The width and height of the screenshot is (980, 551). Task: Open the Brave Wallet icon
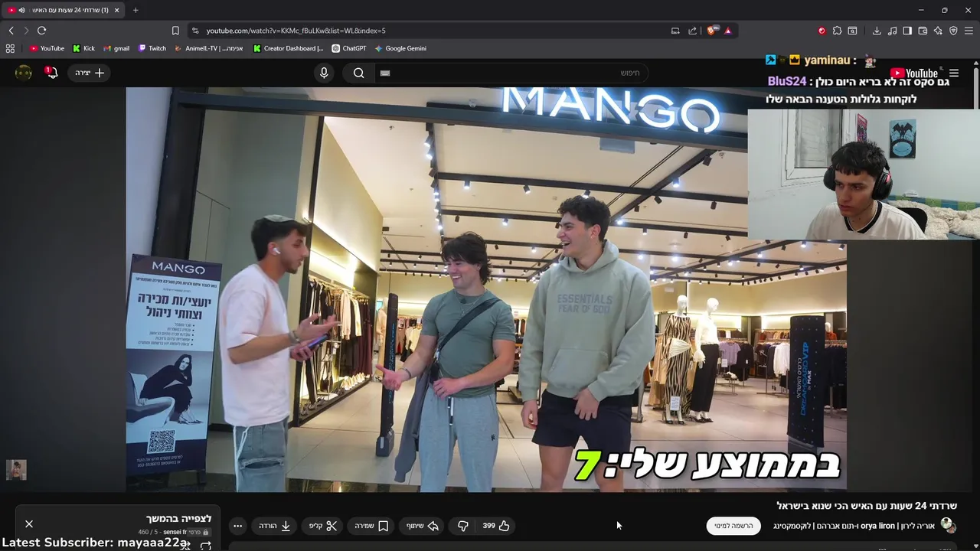(x=923, y=31)
